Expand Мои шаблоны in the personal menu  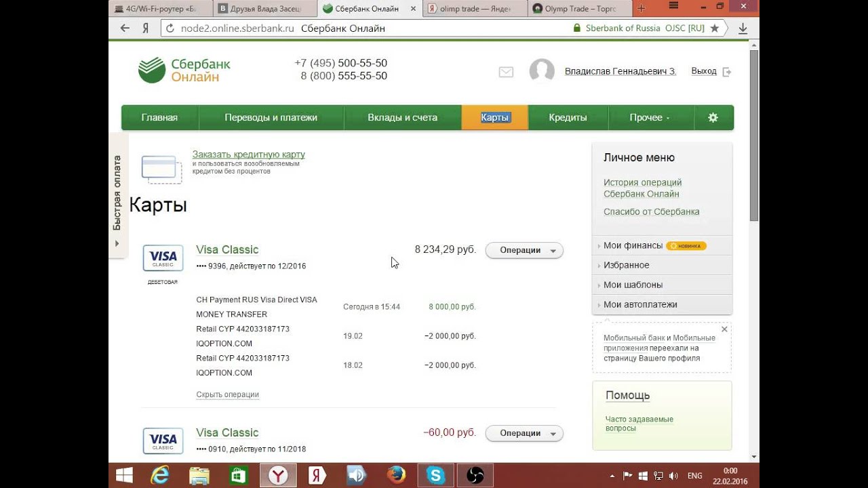click(x=662, y=285)
